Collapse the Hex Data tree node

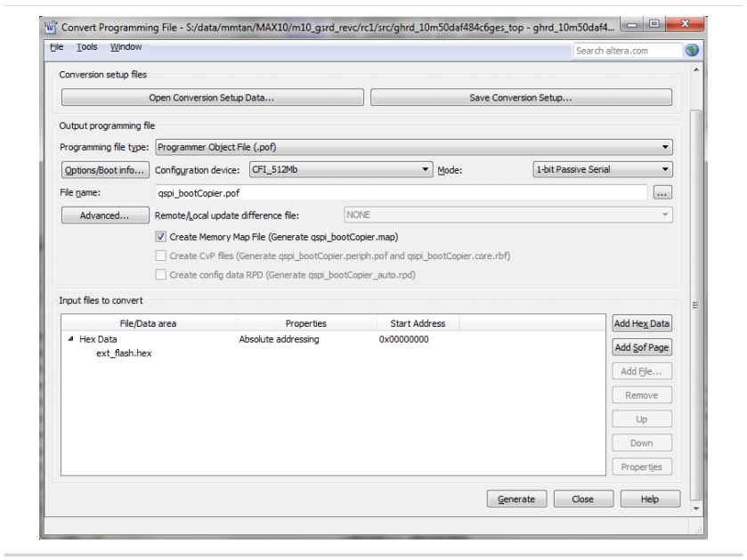pyautogui.click(x=70, y=339)
